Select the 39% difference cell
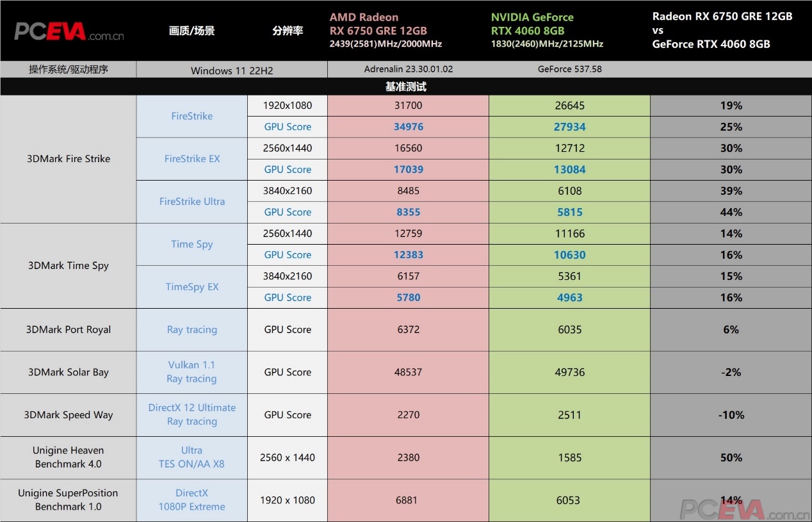The width and height of the screenshot is (812, 522). [x=731, y=191]
